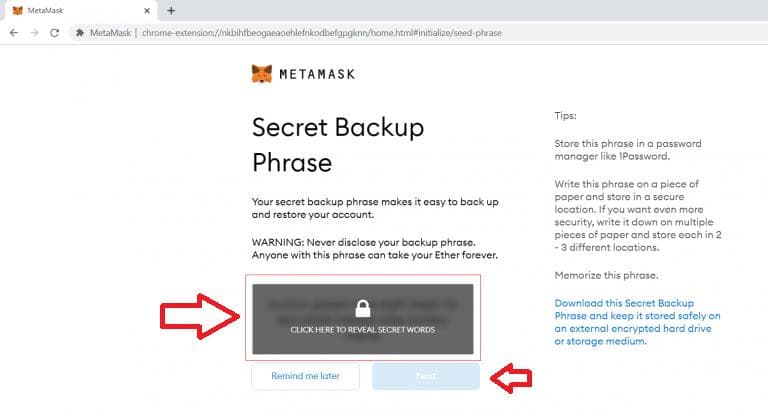Click the MetaMask fox logo
Viewport: 768px width, 413px height.
pyautogui.click(x=262, y=74)
